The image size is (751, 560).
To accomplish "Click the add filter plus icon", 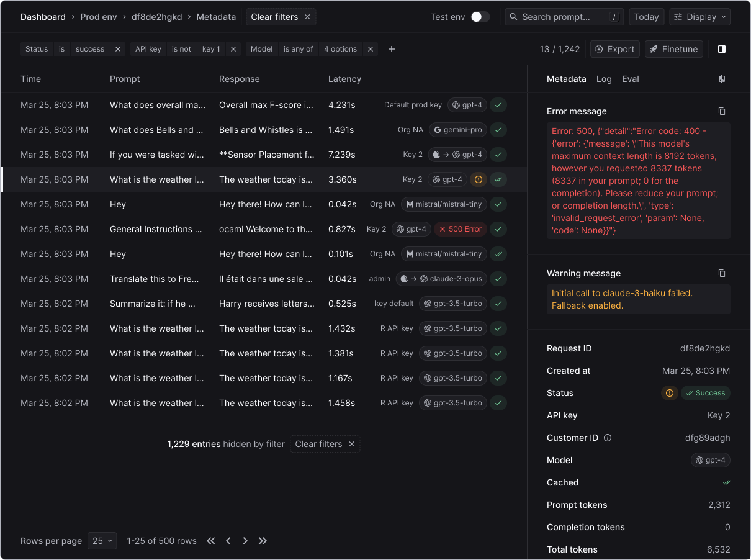I will click(391, 49).
